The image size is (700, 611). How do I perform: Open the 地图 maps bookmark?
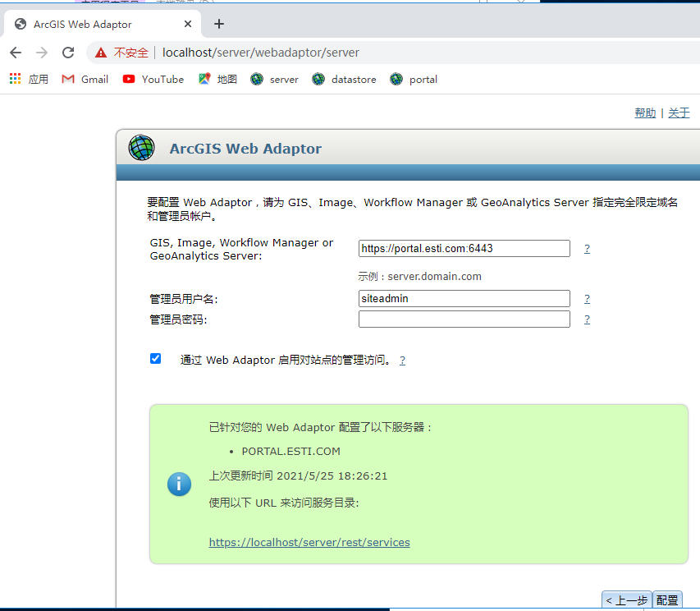coord(217,79)
